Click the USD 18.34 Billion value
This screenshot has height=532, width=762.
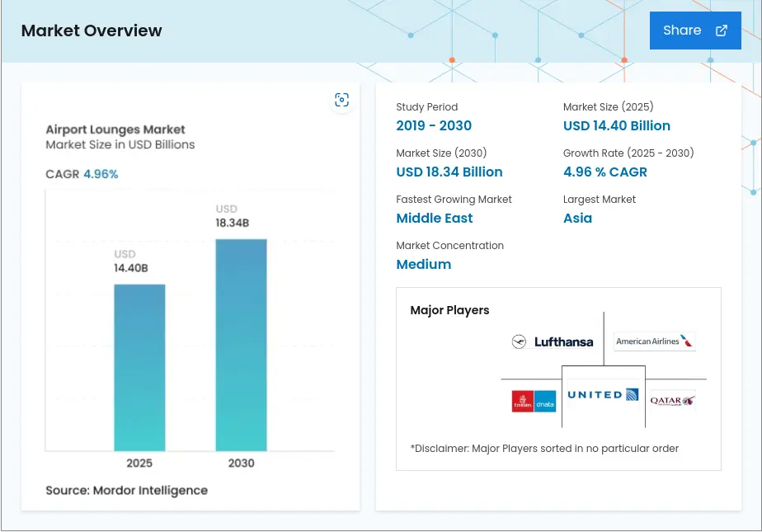pyautogui.click(x=449, y=172)
